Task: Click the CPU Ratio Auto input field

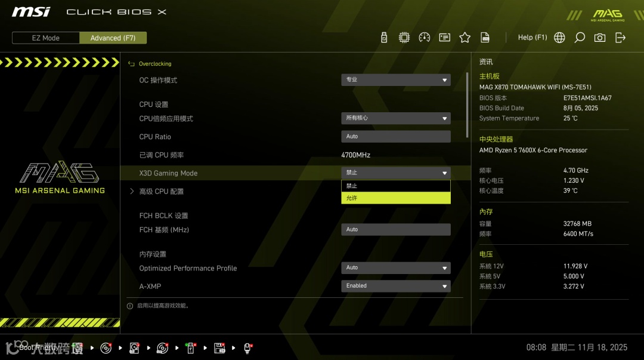Action: [x=396, y=137]
